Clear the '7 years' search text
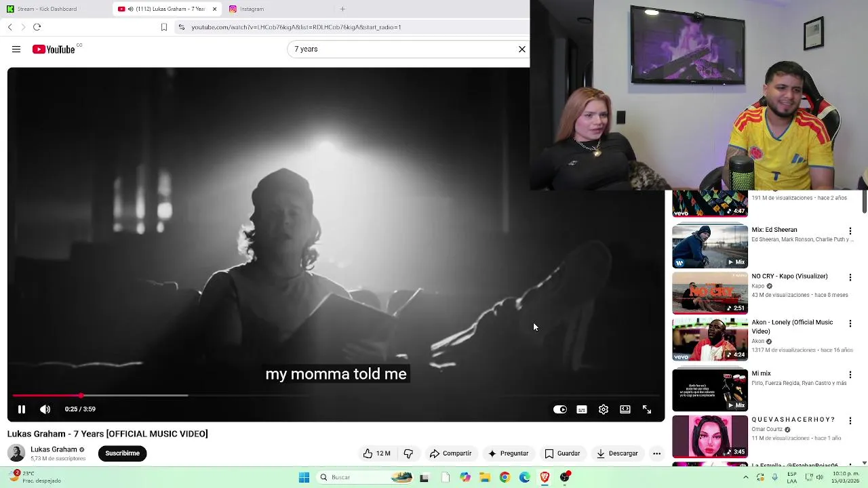868x488 pixels. (x=522, y=49)
